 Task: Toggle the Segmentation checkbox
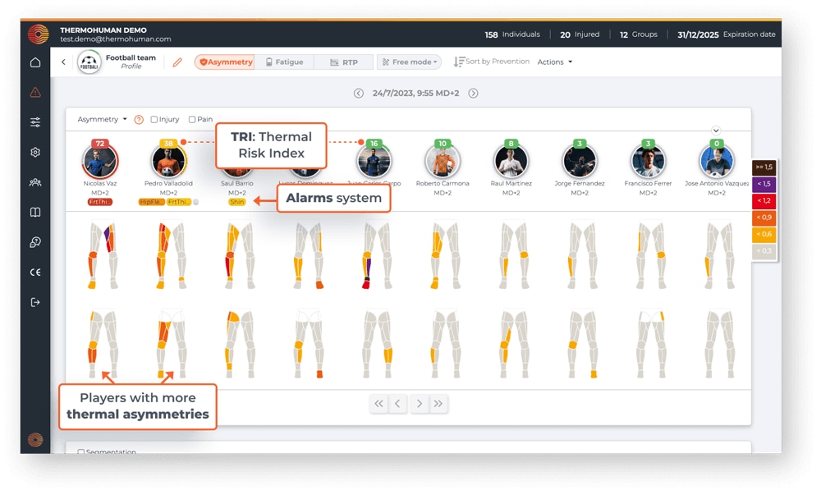[80, 451]
